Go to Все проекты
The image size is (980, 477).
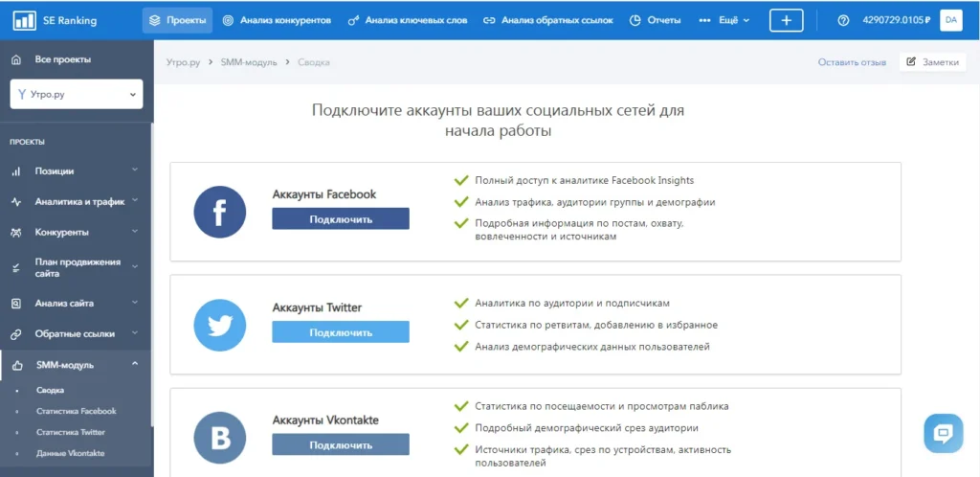point(62,59)
